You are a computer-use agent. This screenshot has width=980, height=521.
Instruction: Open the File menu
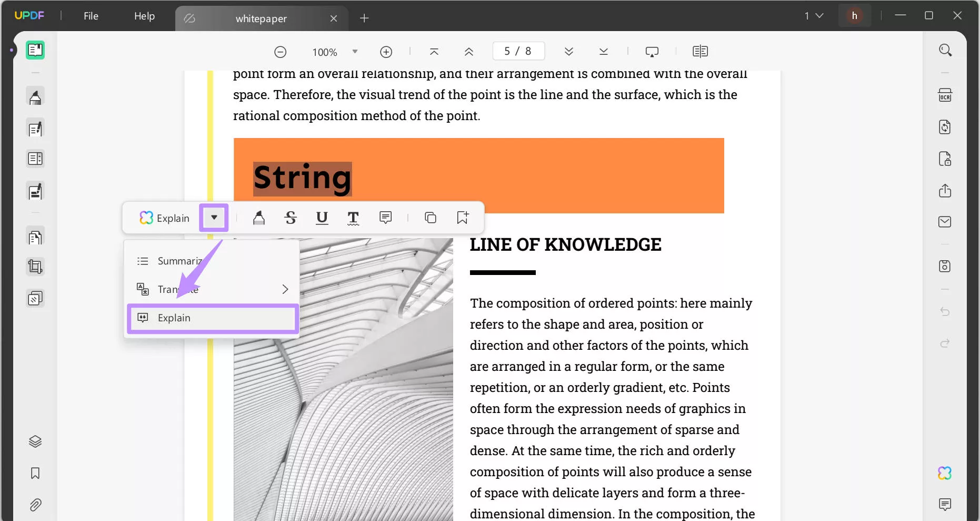click(91, 16)
